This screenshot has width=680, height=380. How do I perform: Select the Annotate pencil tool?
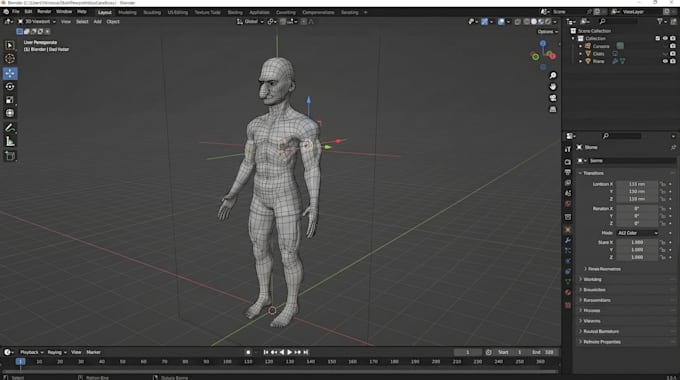click(10, 128)
